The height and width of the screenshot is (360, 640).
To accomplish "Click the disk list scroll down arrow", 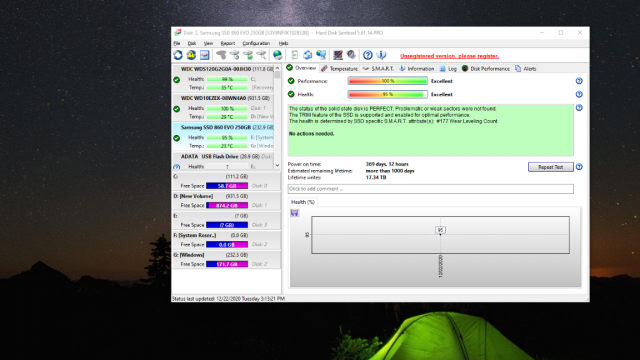I will point(277,165).
